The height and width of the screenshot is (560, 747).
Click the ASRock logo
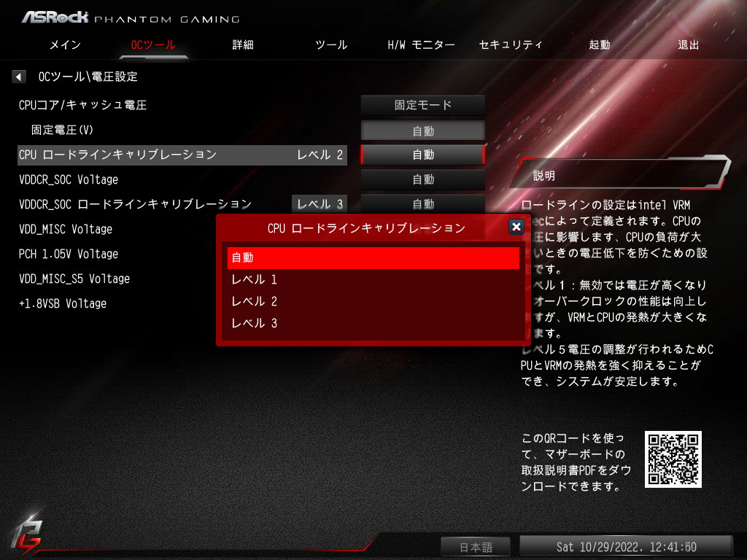pyautogui.click(x=55, y=17)
